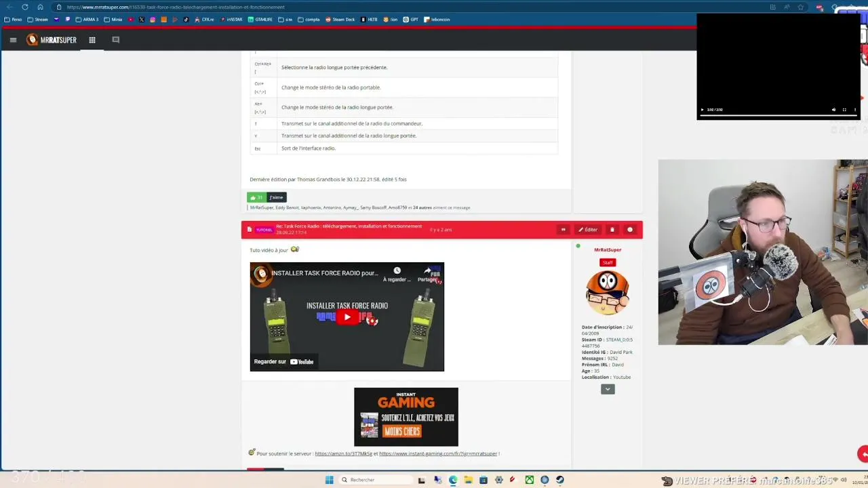This screenshot has width=868, height=488.
Task: Click the round info icon on the red post header
Action: (x=630, y=230)
